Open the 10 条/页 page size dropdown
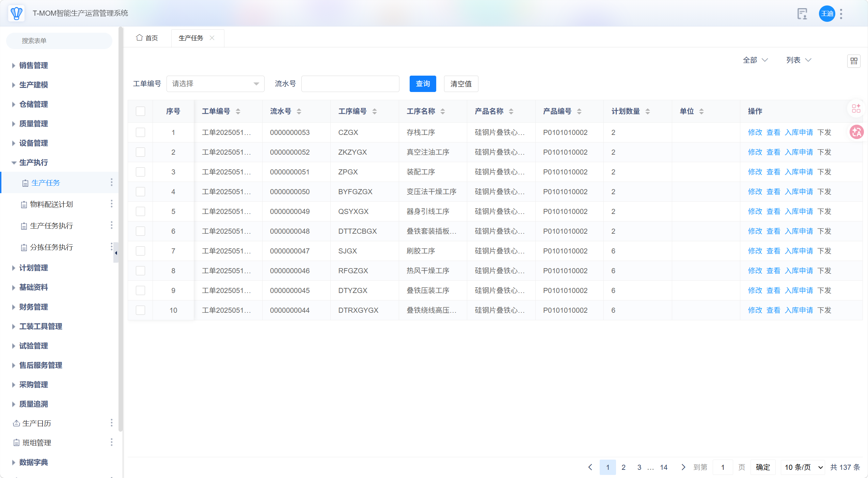This screenshot has height=478, width=868. (x=803, y=467)
